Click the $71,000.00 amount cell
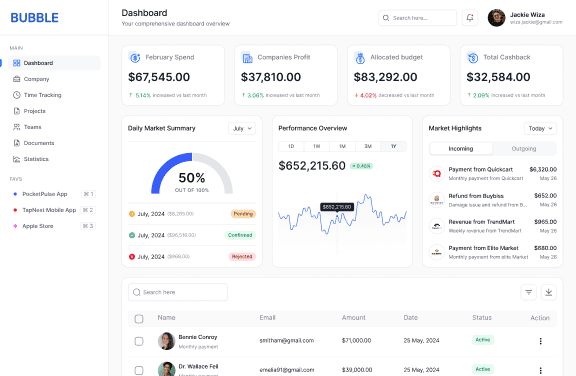The height and width of the screenshot is (376, 576). (356, 341)
